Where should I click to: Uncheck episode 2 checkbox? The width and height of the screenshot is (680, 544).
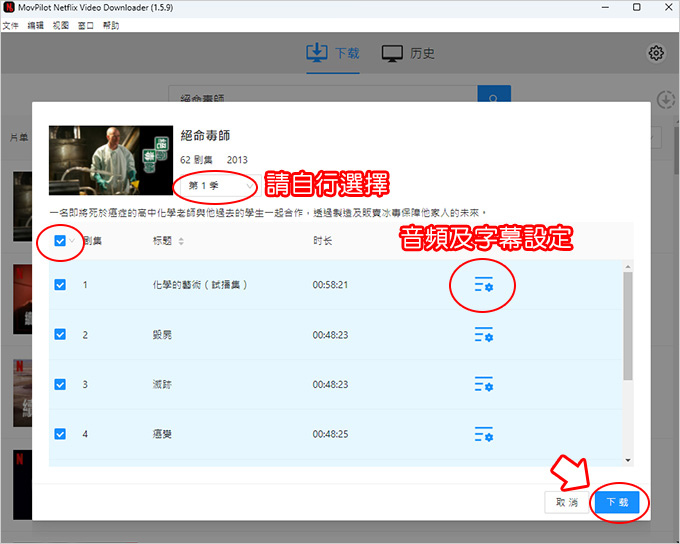click(x=60, y=334)
